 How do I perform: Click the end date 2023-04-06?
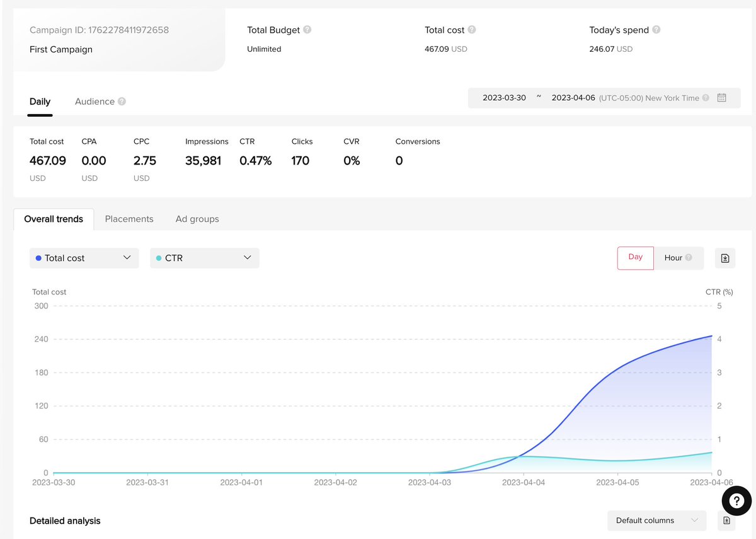click(573, 98)
